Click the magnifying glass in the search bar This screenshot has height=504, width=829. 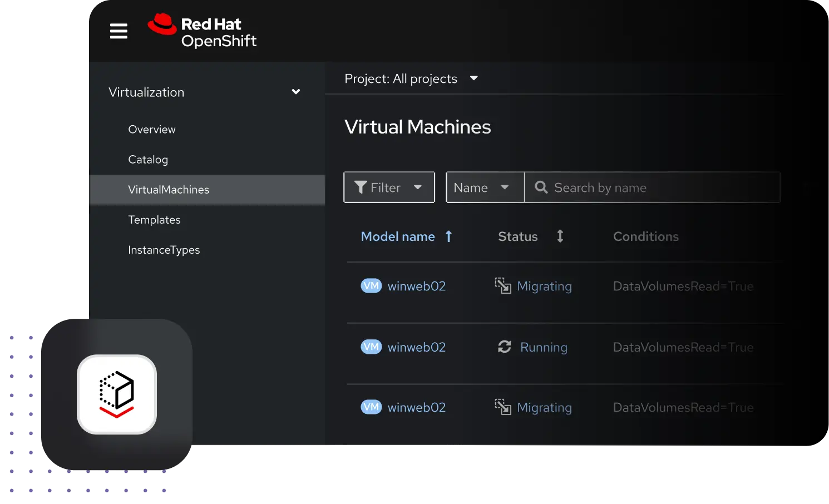coord(541,187)
